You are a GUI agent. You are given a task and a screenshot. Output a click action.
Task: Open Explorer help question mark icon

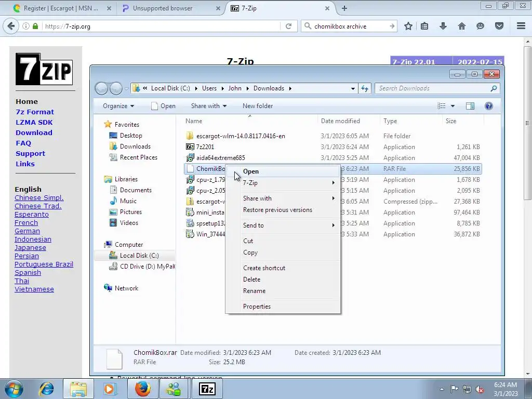point(488,106)
